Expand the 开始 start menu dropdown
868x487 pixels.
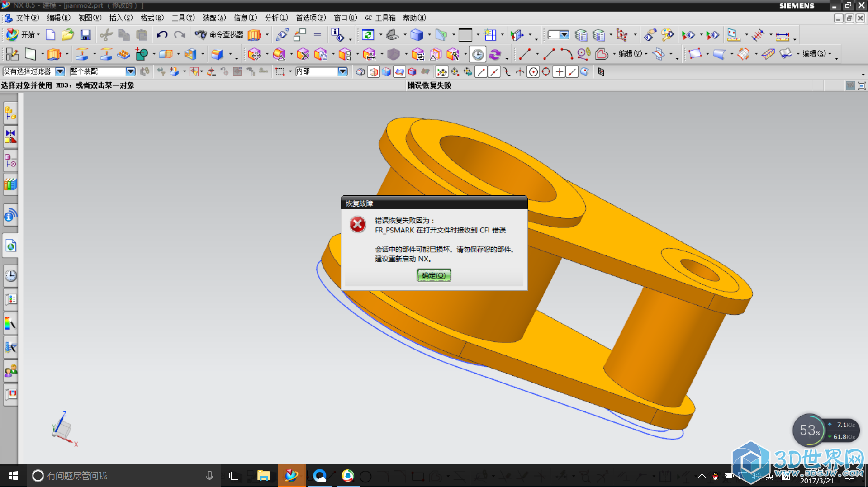(38, 35)
